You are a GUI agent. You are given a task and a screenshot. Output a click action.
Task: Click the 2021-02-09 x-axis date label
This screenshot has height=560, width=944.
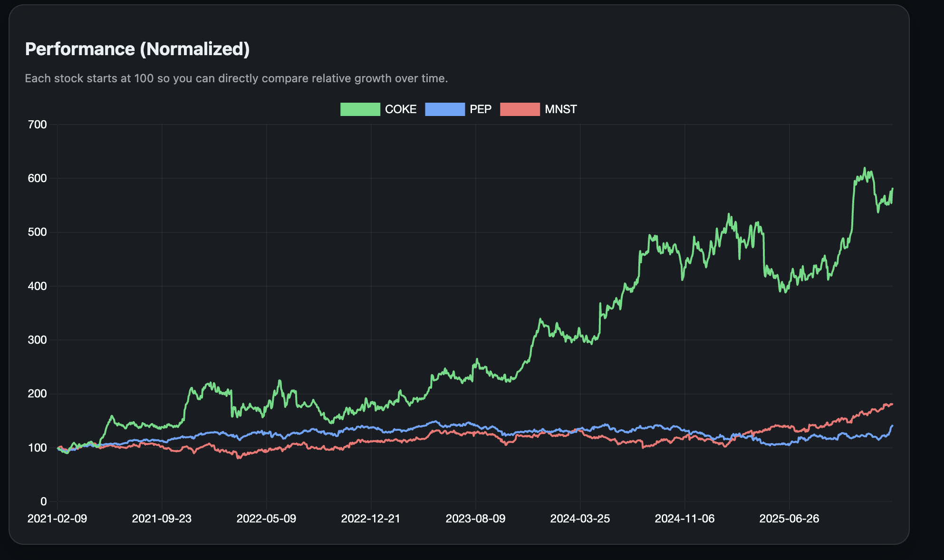tap(57, 519)
